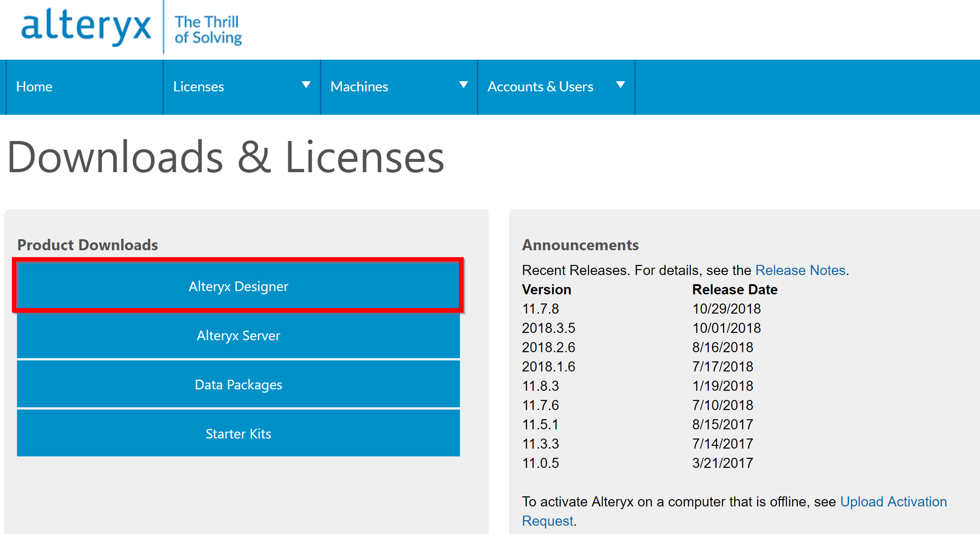Click the Announcements heading
This screenshot has width=980, height=534.
click(x=580, y=245)
